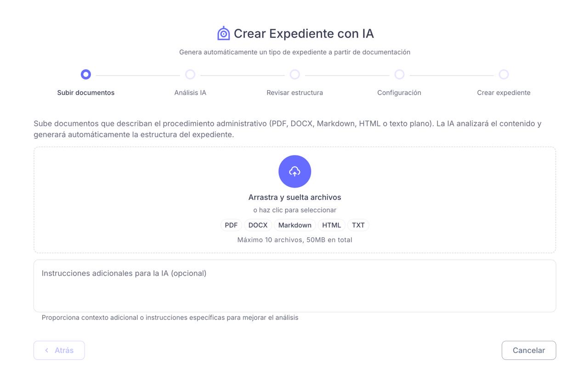Click the Atrás button
The height and width of the screenshot is (388, 588).
pyautogui.click(x=59, y=350)
